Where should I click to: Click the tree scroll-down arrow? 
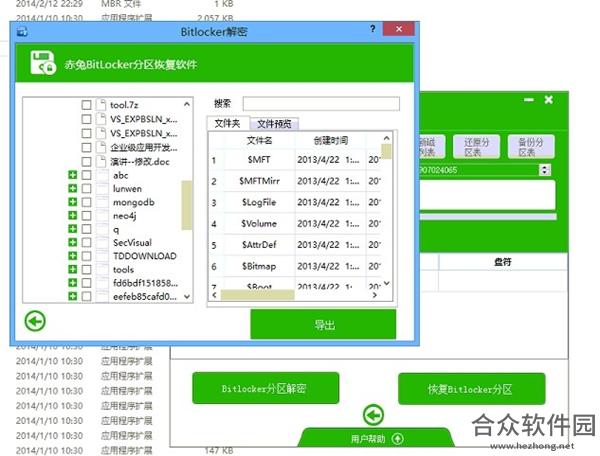point(187,296)
